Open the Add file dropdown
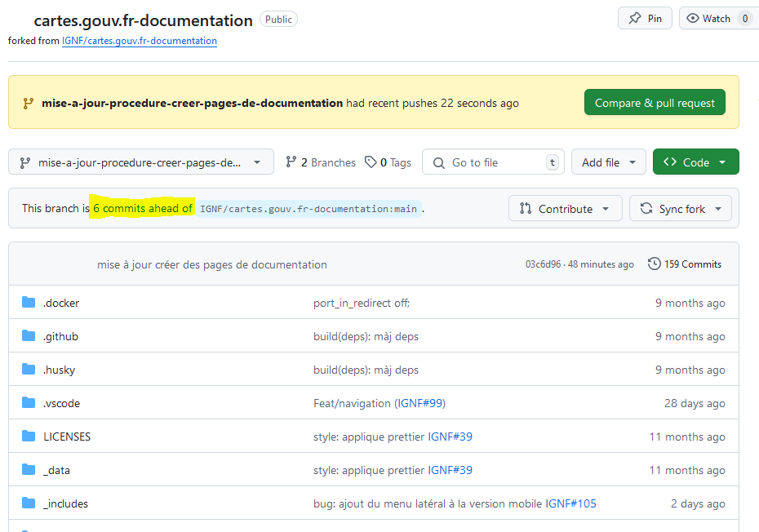 click(x=608, y=162)
